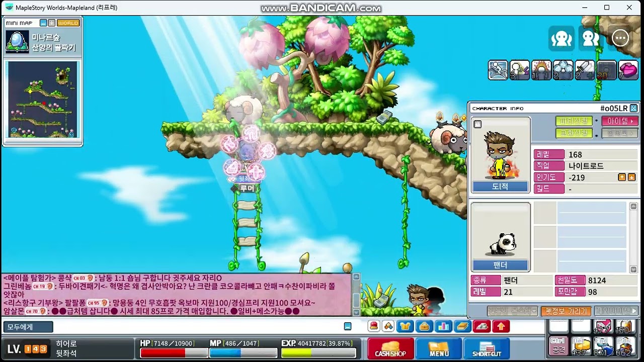Open the two-person party icon

point(591,39)
